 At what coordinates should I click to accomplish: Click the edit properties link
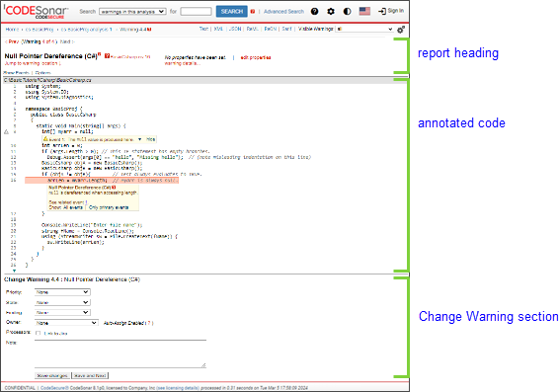click(x=255, y=57)
